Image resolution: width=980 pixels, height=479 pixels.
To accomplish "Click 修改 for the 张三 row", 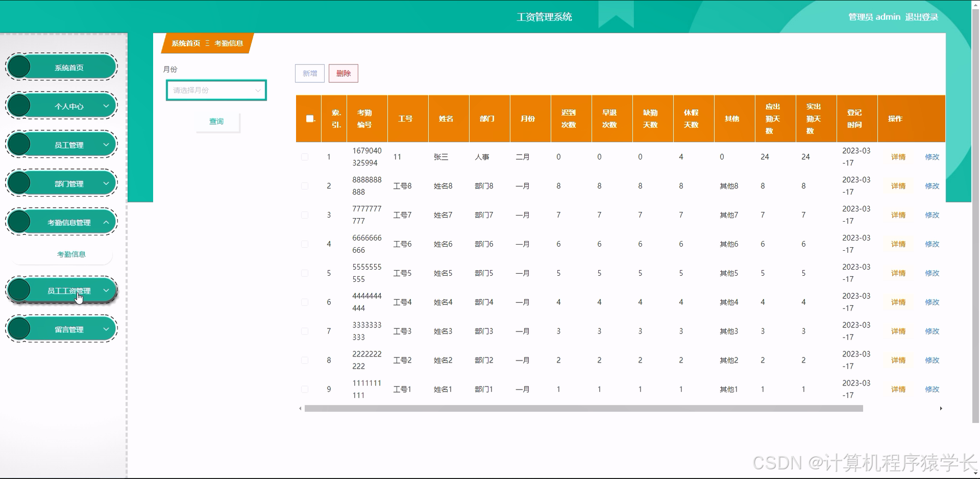I will (932, 157).
